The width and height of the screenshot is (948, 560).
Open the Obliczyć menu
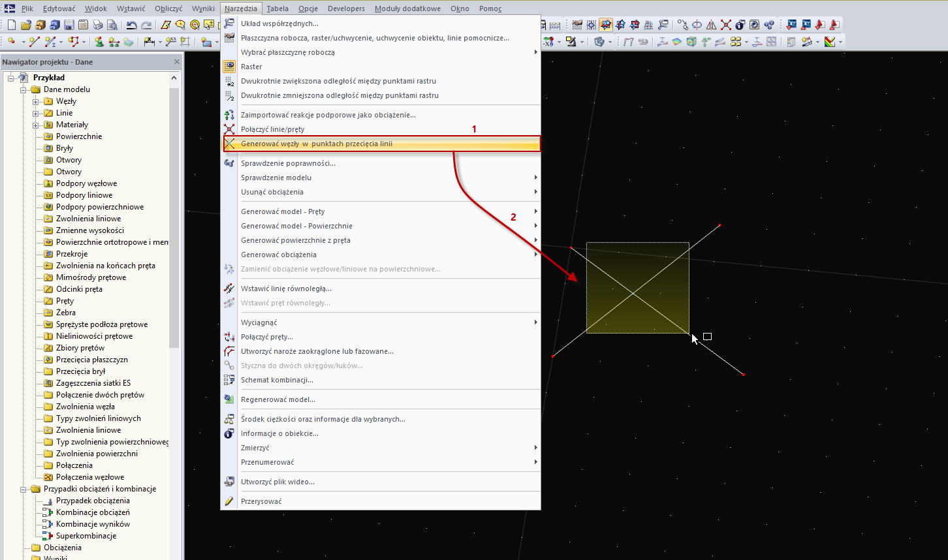[169, 8]
